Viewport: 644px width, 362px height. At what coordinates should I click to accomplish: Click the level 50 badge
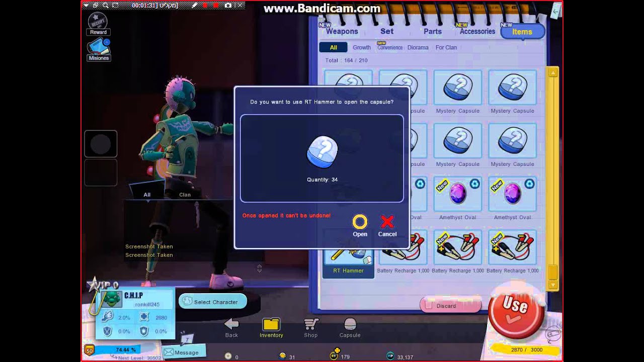[89, 350]
